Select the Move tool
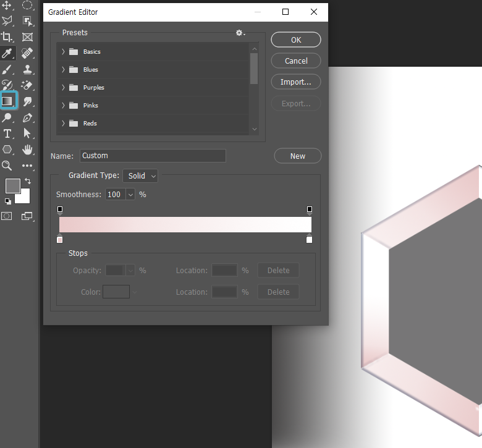 (7, 5)
